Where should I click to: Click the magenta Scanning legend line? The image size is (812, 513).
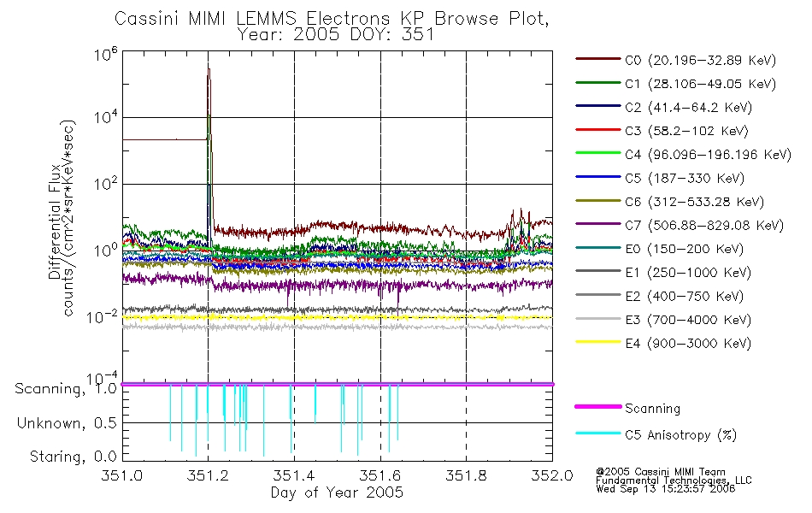[597, 407]
